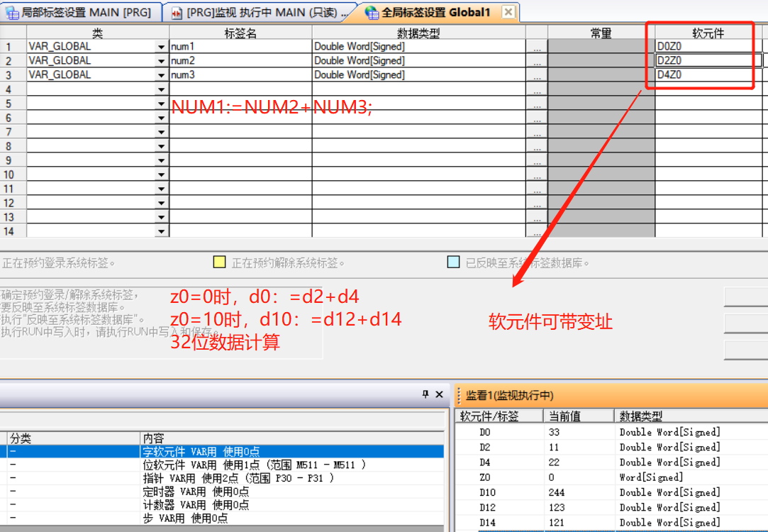Image resolution: width=768 pixels, height=532 pixels.
Task: Pin the bottom-left output panel
Action: [425, 394]
